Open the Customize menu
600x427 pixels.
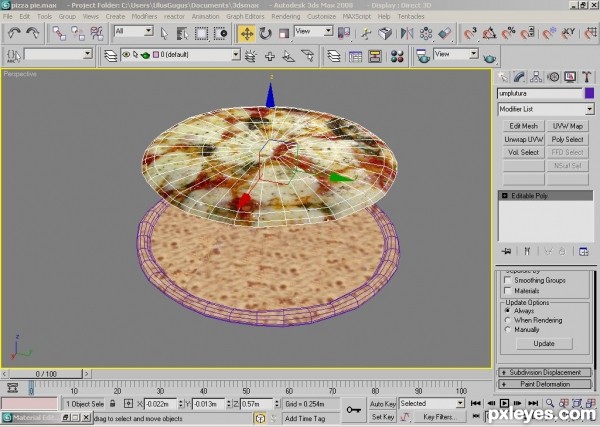[x=321, y=16]
